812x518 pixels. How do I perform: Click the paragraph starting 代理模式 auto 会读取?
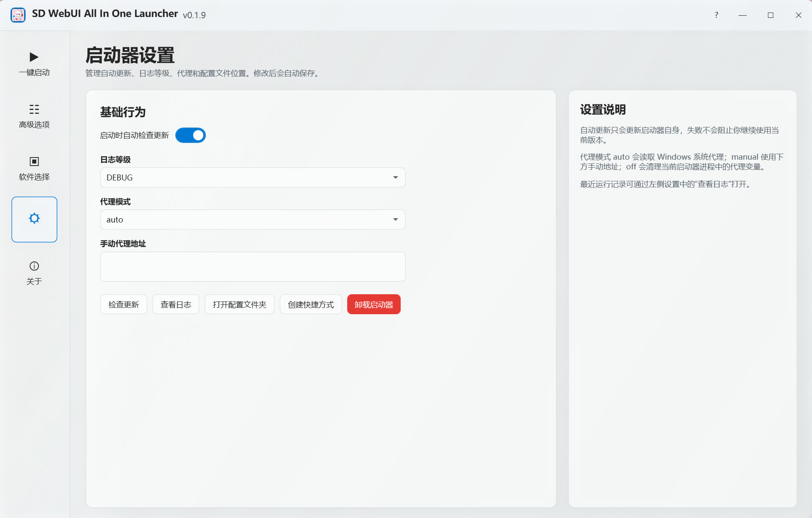pyautogui.click(x=682, y=162)
